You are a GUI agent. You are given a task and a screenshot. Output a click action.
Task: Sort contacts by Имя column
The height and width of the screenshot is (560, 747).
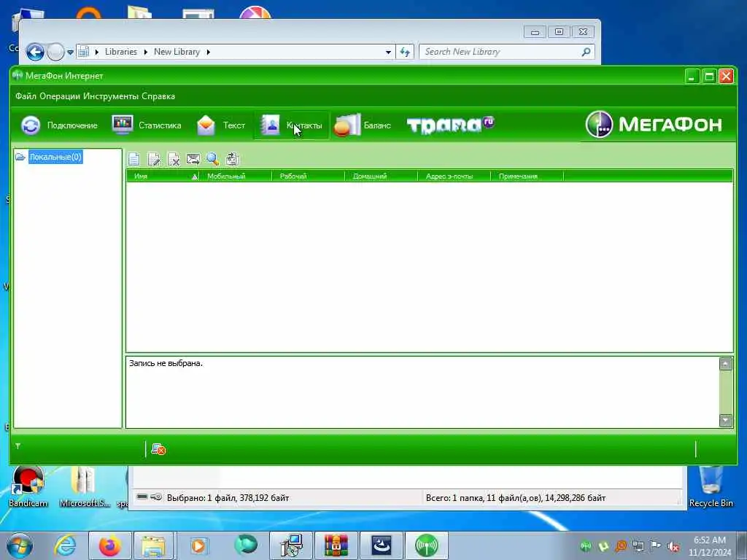pos(163,176)
